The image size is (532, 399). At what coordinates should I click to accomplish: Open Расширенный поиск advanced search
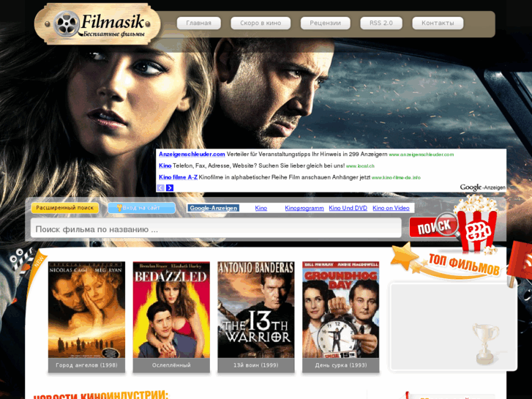pyautogui.click(x=65, y=208)
